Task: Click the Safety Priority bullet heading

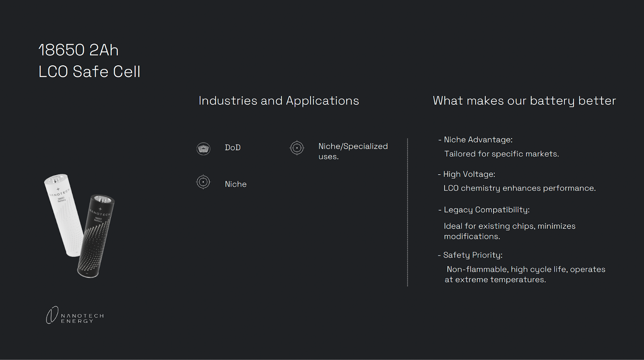Action: (x=472, y=255)
